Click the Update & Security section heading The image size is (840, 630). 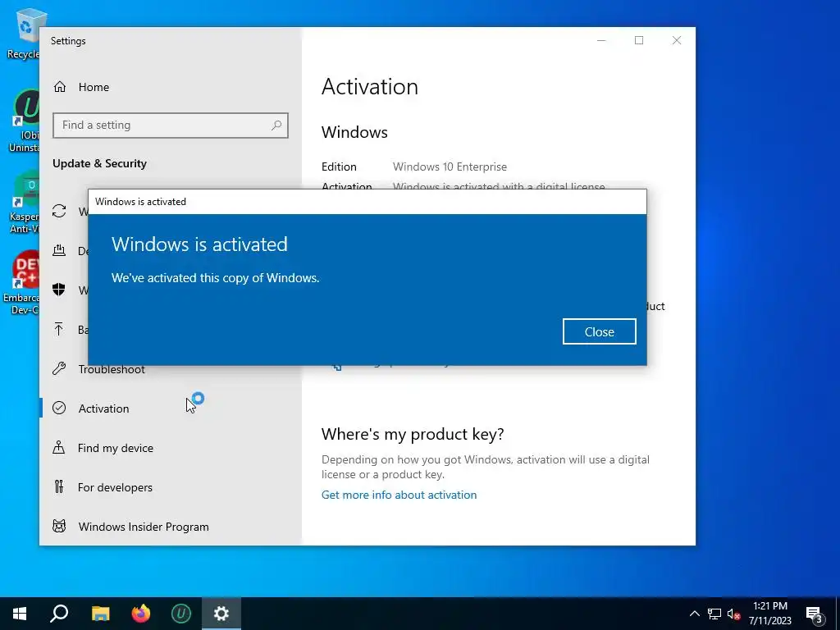click(99, 163)
